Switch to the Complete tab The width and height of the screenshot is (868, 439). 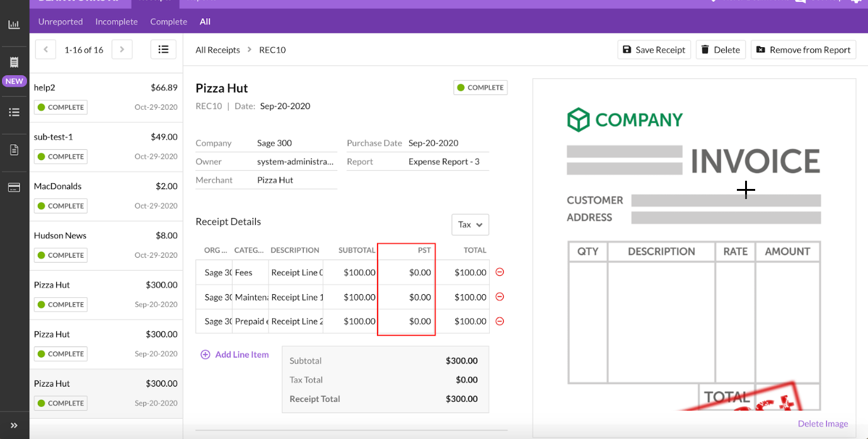pos(168,21)
